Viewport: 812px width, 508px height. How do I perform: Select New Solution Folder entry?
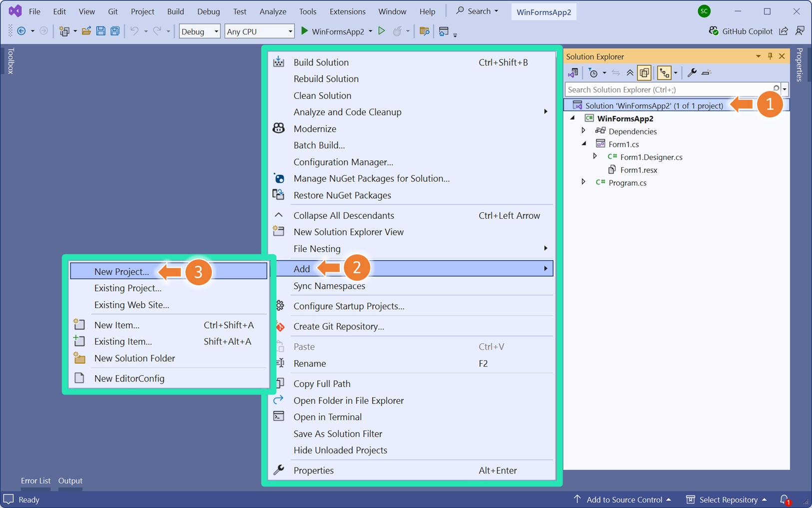pos(168,358)
